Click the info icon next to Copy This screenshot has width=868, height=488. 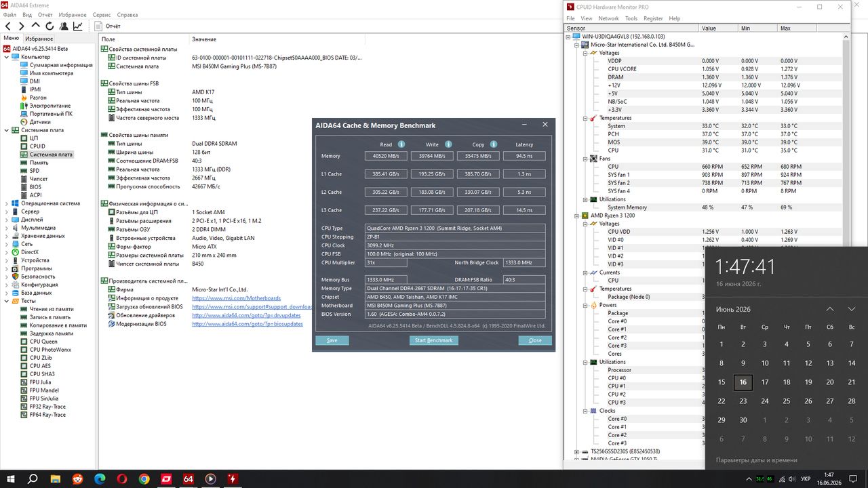[x=494, y=144]
